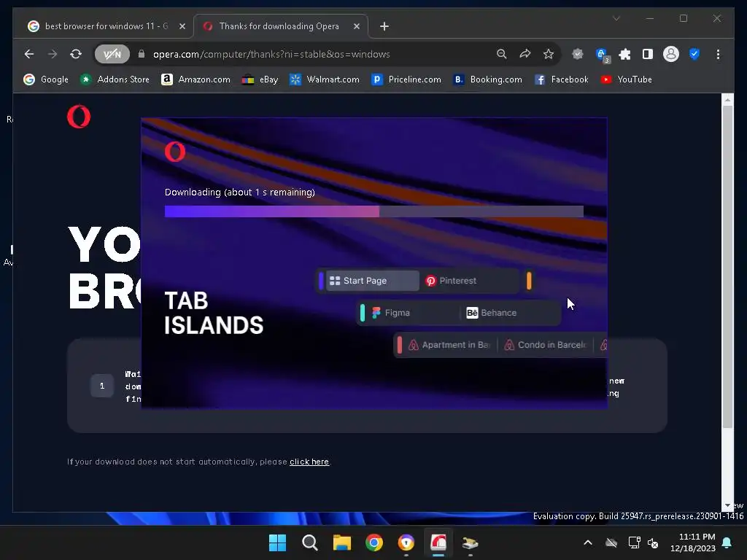Click the Opera installer taskbar icon
Viewport: 747px width, 560px height.
438,542
